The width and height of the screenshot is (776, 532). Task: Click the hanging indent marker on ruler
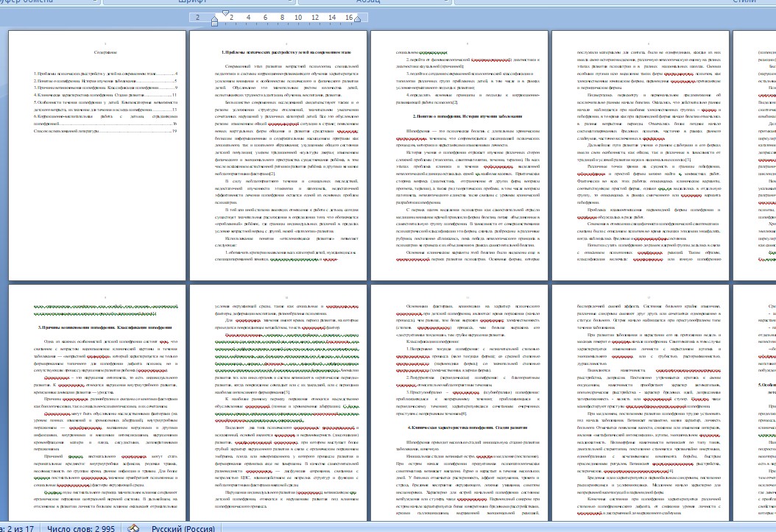(214, 19)
